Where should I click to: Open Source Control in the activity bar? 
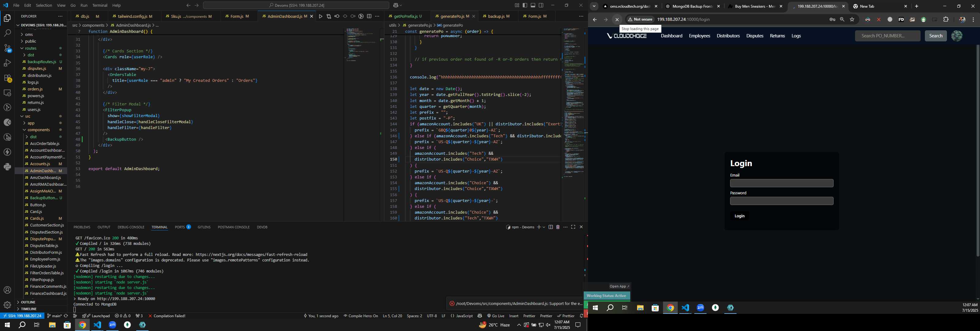(x=7, y=48)
